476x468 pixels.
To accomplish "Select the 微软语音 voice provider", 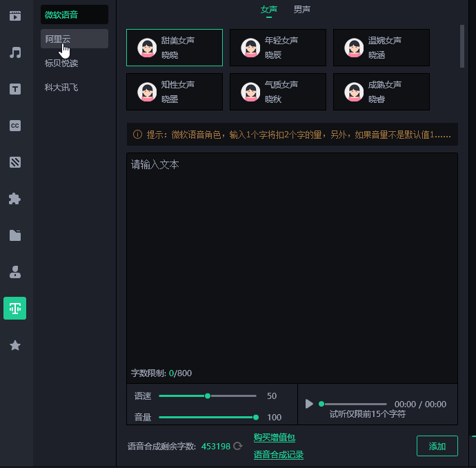I will [75, 14].
